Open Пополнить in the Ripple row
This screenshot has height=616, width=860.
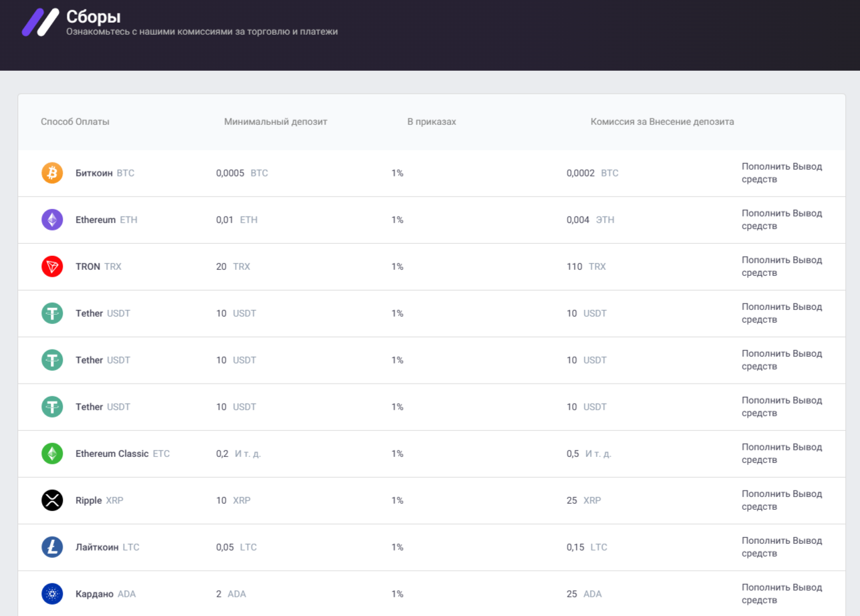766,494
